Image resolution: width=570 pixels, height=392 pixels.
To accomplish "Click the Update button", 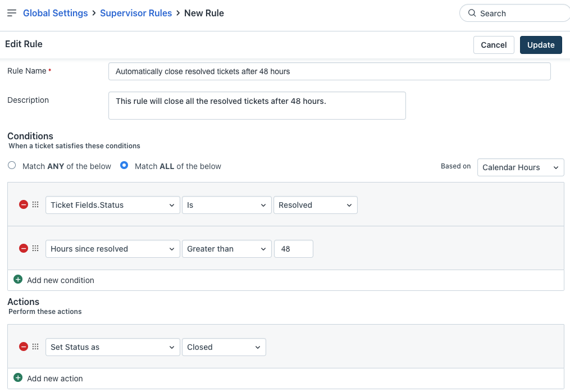I will point(540,45).
